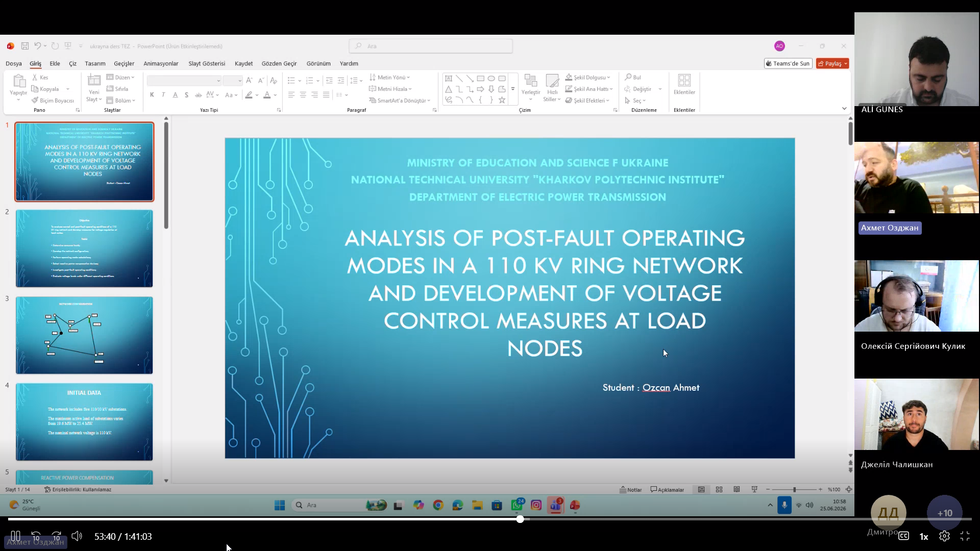Select the Triangle shape in gallery
This screenshot has height=551, width=980.
click(x=448, y=89)
